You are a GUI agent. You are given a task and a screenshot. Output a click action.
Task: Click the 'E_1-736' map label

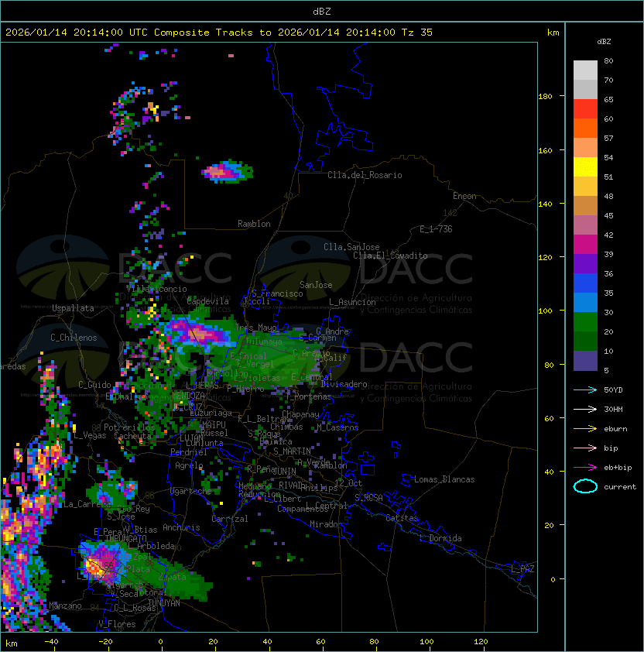436,229
